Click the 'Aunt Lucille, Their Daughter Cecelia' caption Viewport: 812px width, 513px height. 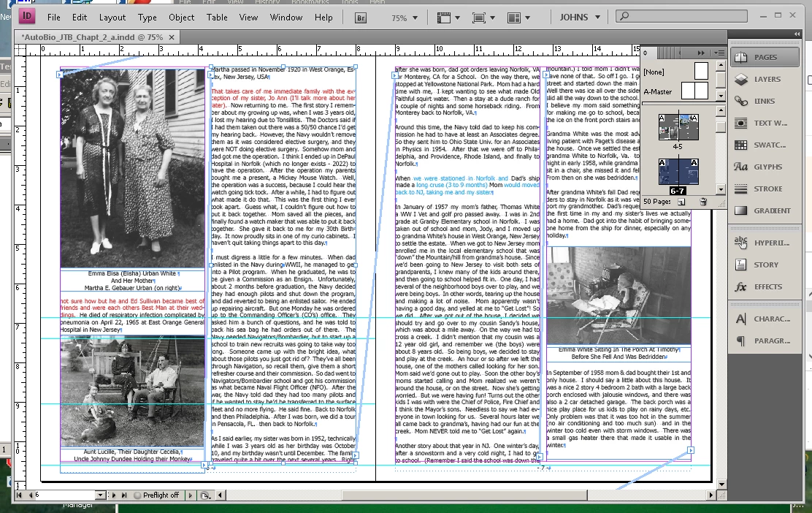click(132, 455)
